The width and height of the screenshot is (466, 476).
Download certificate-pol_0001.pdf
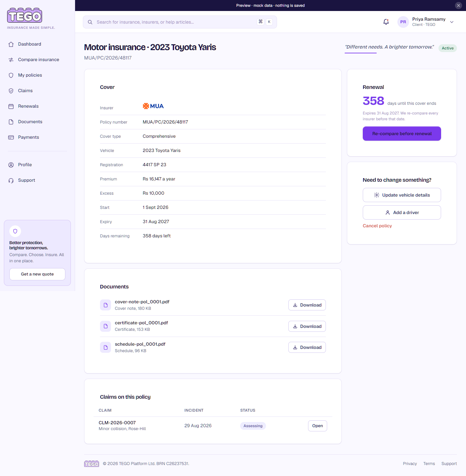click(307, 326)
